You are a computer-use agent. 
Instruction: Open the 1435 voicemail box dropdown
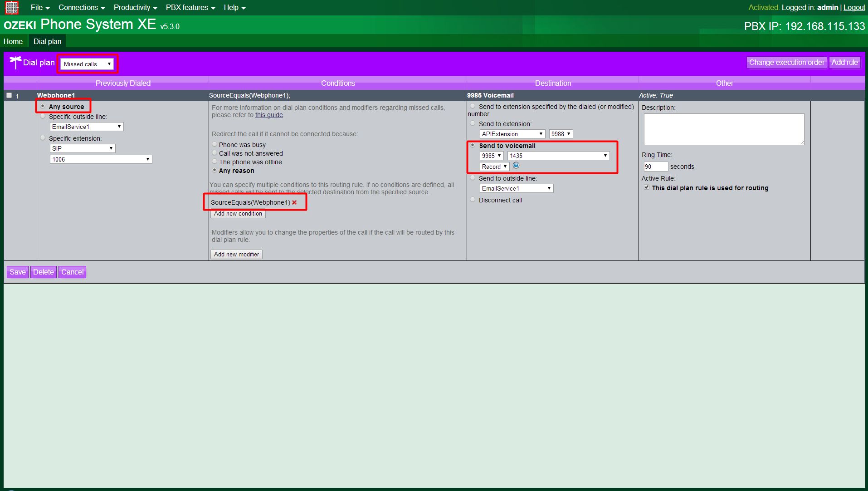[558, 156]
